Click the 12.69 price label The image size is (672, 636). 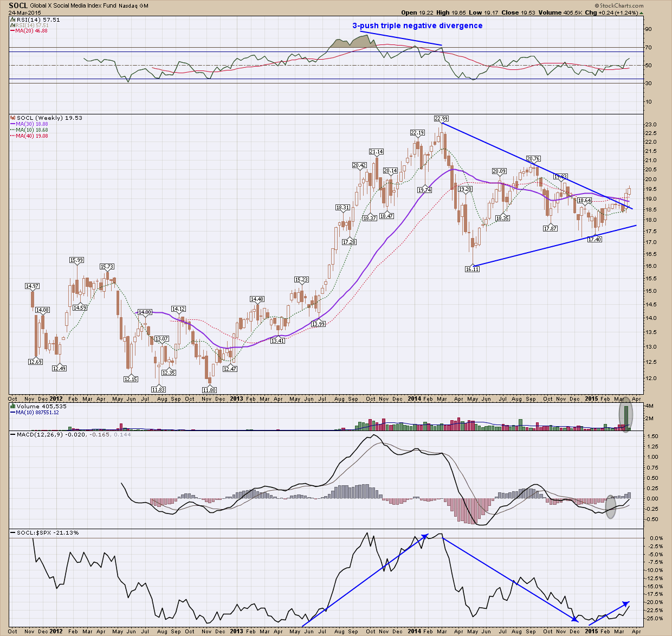[35, 362]
